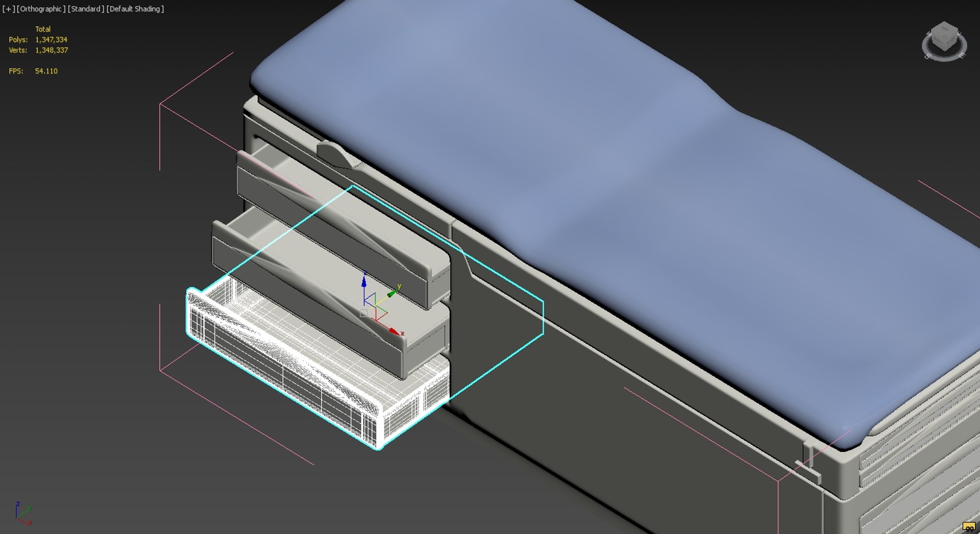Open the Orthographic view label menu
980x534 pixels.
pyautogui.click(x=41, y=9)
